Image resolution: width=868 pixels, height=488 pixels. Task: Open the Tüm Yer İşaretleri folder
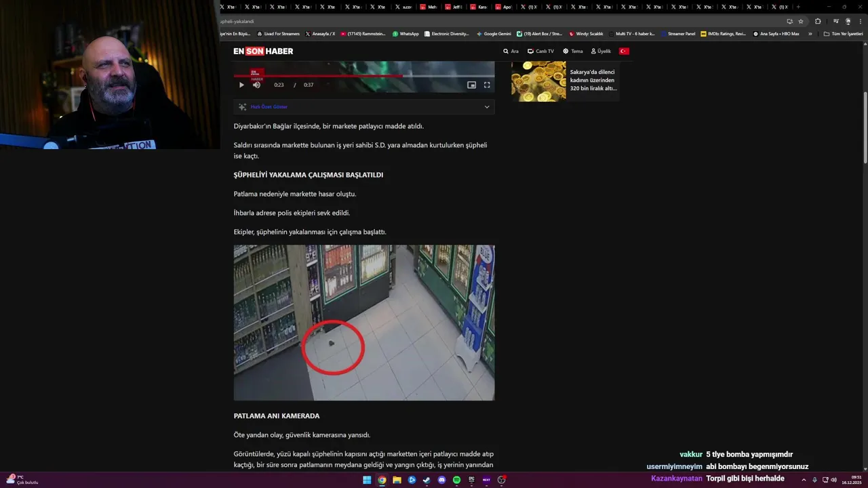point(843,33)
